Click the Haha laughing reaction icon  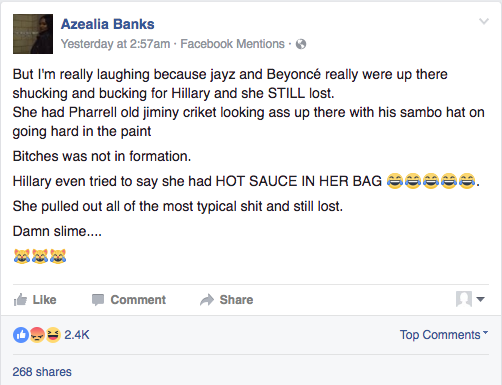click(53, 335)
